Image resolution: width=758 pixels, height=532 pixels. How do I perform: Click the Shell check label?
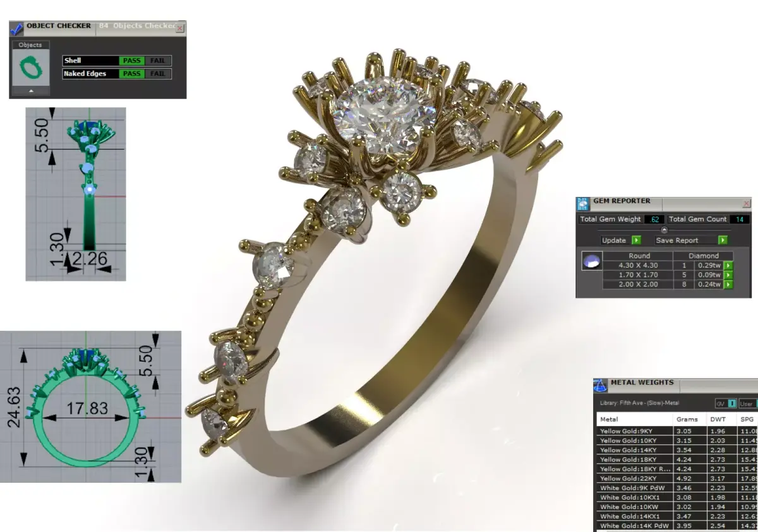(90, 61)
